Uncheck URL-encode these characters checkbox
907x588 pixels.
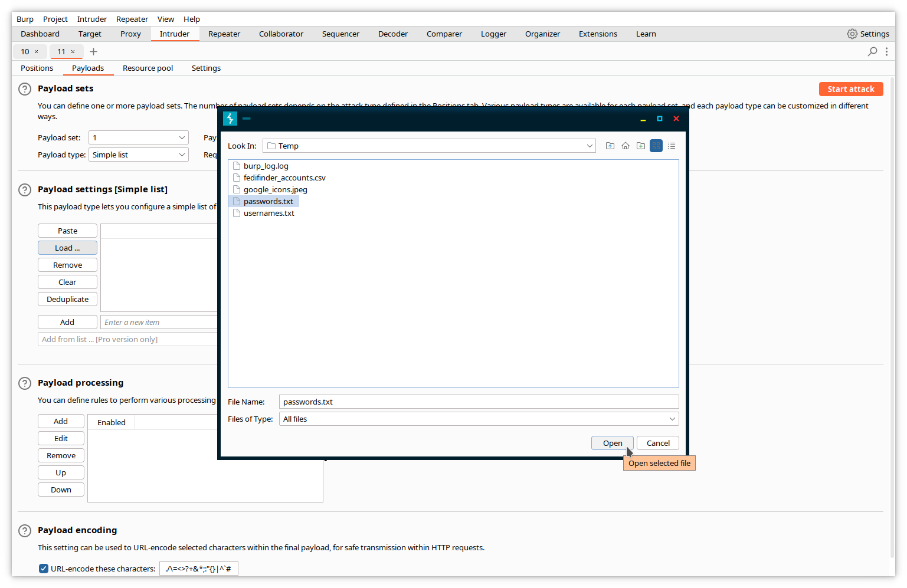[x=44, y=569]
